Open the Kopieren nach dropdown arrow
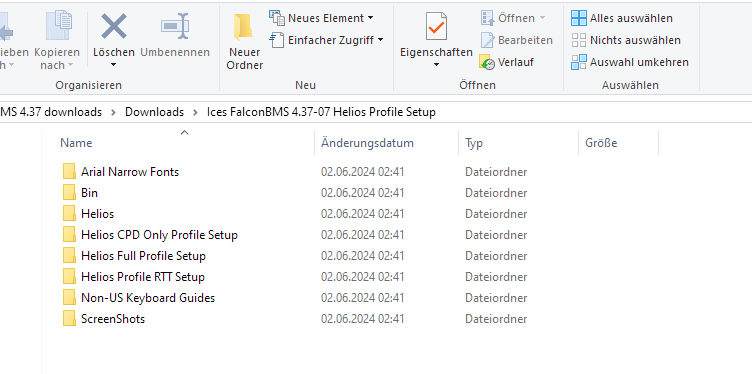The image size is (752, 374). [x=70, y=65]
